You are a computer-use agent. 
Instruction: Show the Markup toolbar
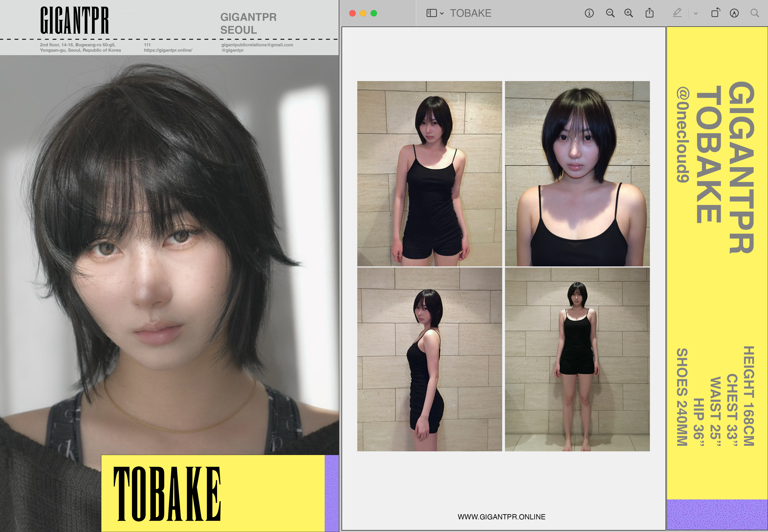734,13
